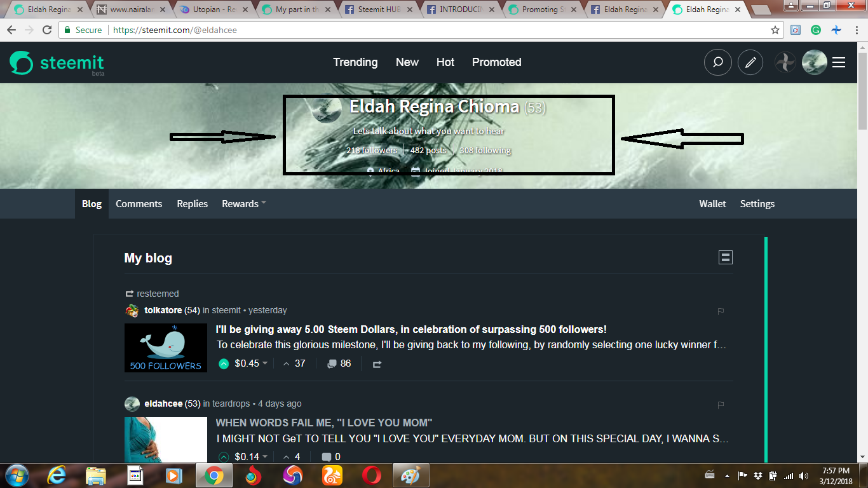This screenshot has height=488, width=868.
Task: Go to Hot posts
Action: [x=445, y=62]
